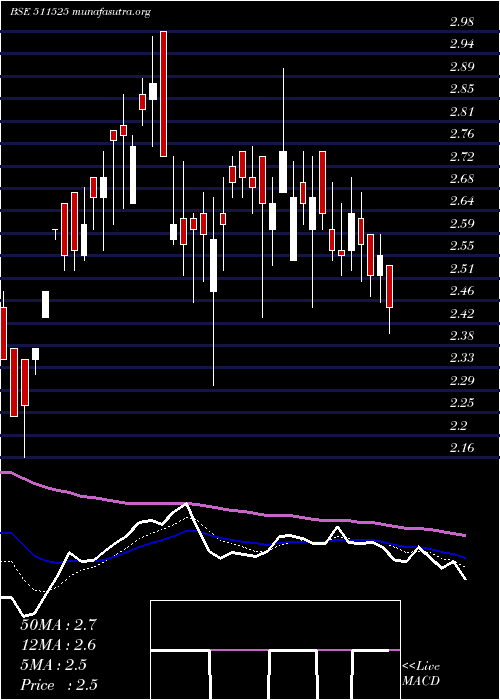
Task: Click the 2.98 price axis label
Action: pyautogui.click(x=462, y=22)
